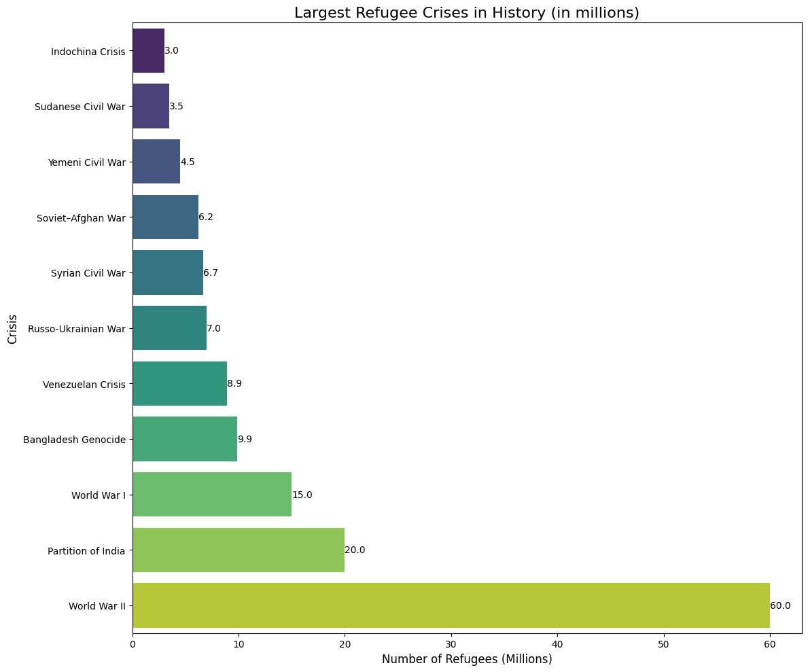Viewport: 808px width, 672px height.
Task: Click the 'Russo-Ukrainian War' category label
Action: pos(76,329)
